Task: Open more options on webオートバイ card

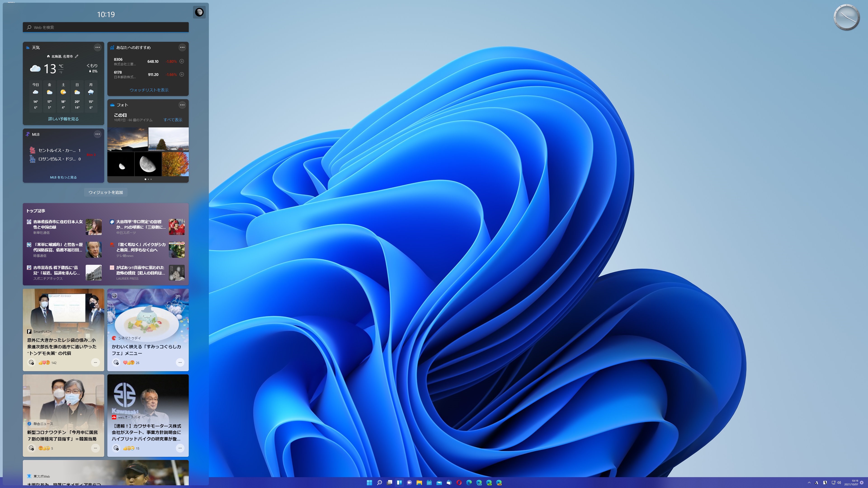Action: coord(180,448)
